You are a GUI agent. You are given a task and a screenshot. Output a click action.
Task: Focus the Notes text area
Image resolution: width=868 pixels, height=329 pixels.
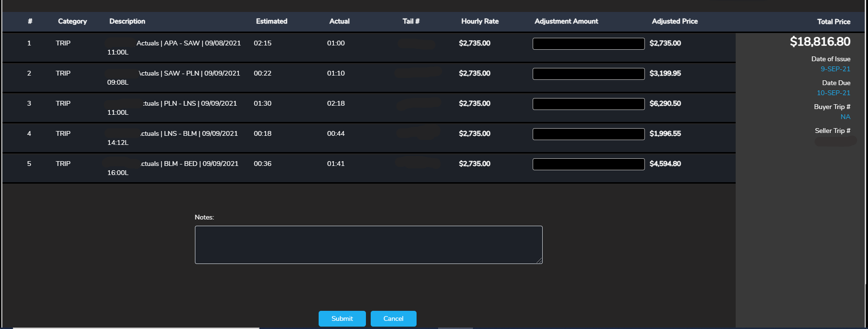pos(368,244)
